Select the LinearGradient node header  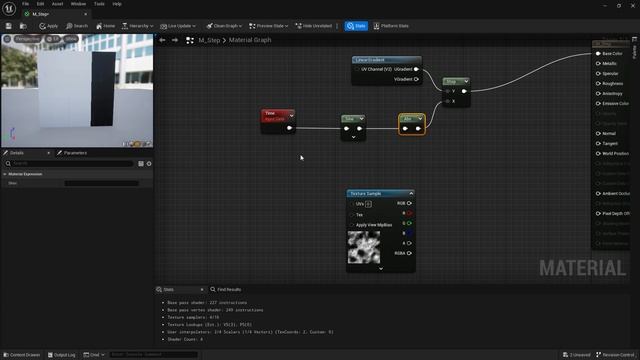[x=387, y=60]
